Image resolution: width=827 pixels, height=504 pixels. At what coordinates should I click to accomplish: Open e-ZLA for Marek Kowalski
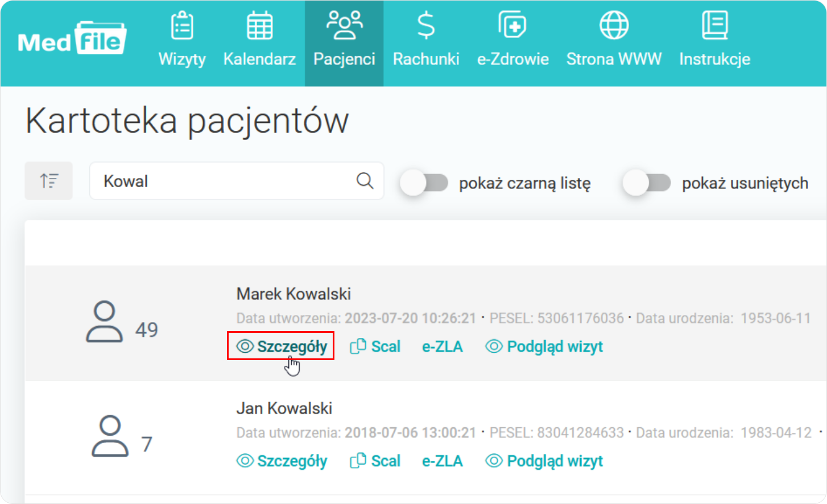coord(443,346)
